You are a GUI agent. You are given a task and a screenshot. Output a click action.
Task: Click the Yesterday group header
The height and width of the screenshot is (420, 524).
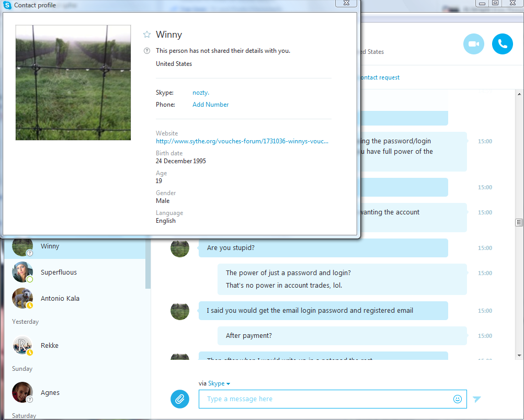(26, 322)
